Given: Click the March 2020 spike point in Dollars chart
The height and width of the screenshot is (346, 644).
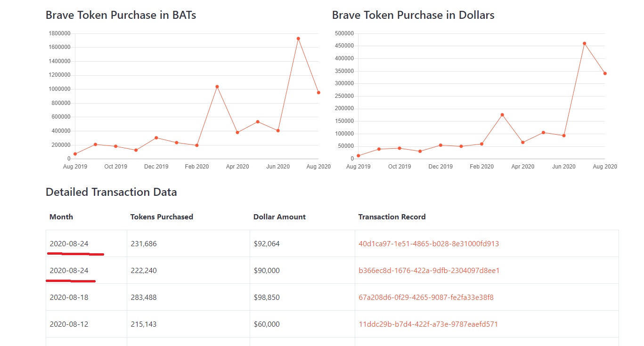Looking at the screenshot, I should [502, 115].
